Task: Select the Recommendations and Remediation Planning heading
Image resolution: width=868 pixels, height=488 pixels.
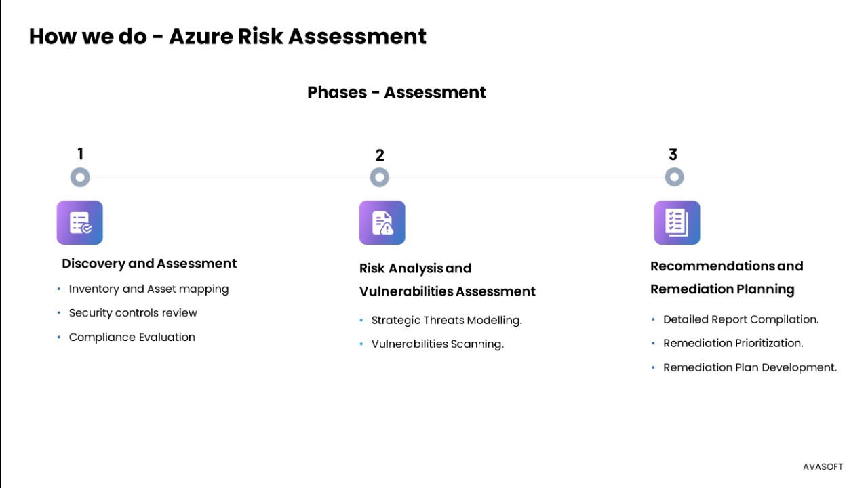Action: 726,277
